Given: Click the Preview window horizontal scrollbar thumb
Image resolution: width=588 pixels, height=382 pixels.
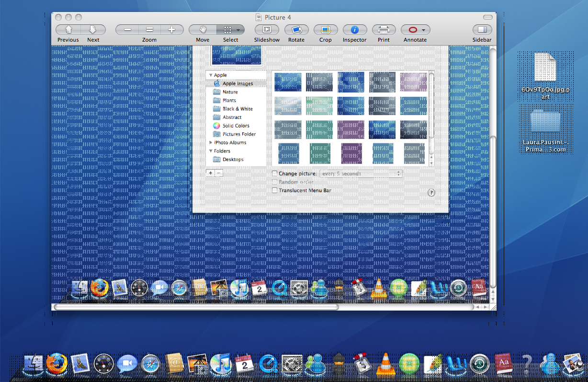Looking at the screenshot, I should 196,307.
